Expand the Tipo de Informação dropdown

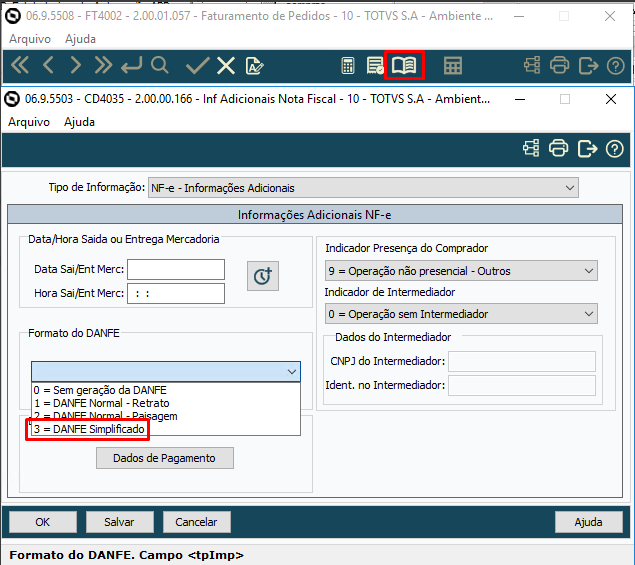570,188
